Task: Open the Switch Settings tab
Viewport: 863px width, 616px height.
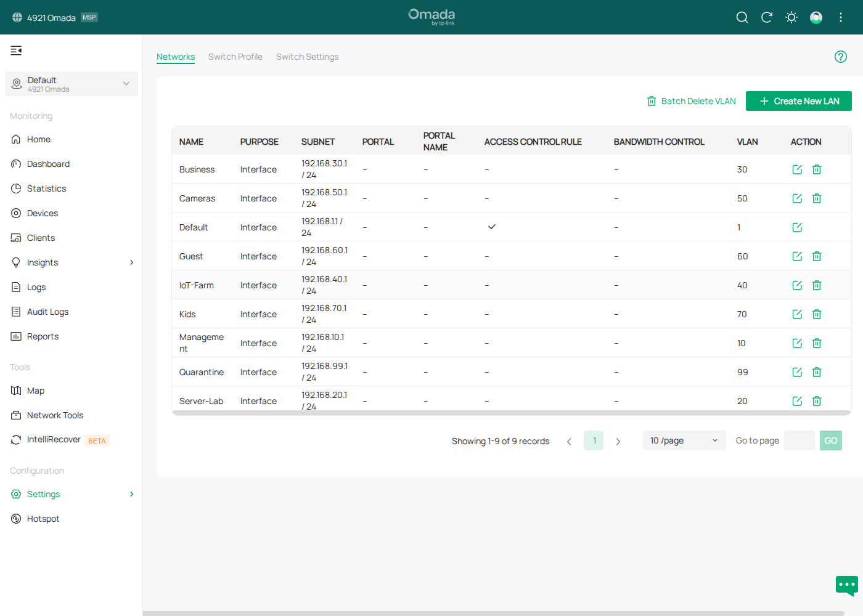Action: coord(307,57)
